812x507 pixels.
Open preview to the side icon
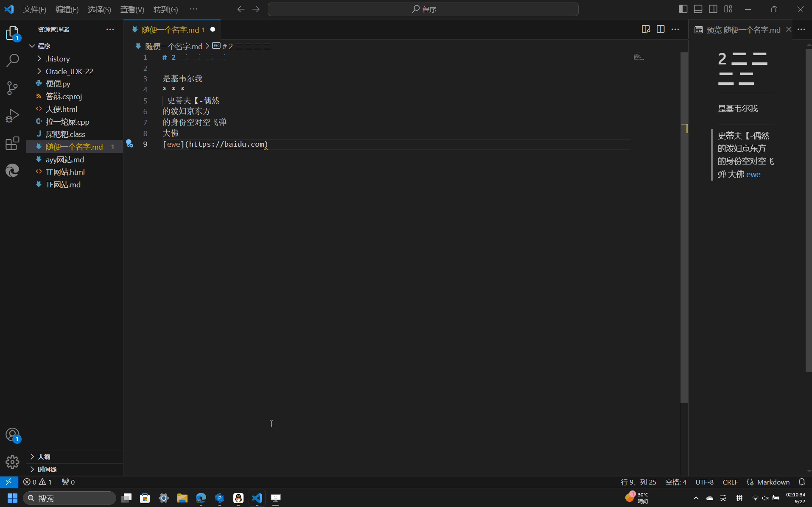coord(646,29)
